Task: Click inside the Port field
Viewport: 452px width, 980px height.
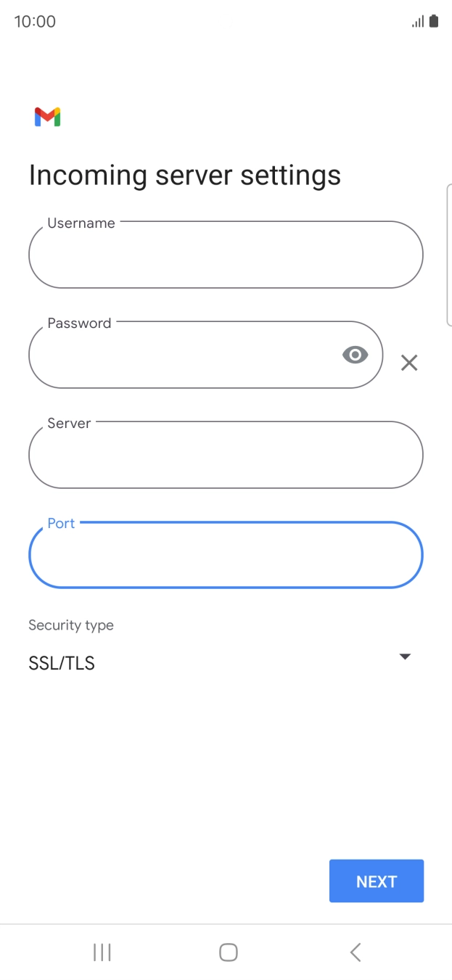Action: point(226,555)
